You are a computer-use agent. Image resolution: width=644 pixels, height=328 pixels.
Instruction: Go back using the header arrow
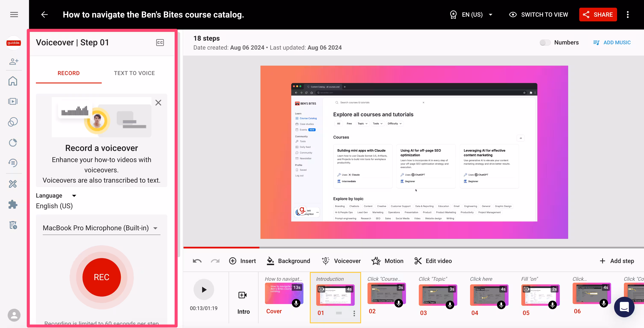[x=44, y=15]
